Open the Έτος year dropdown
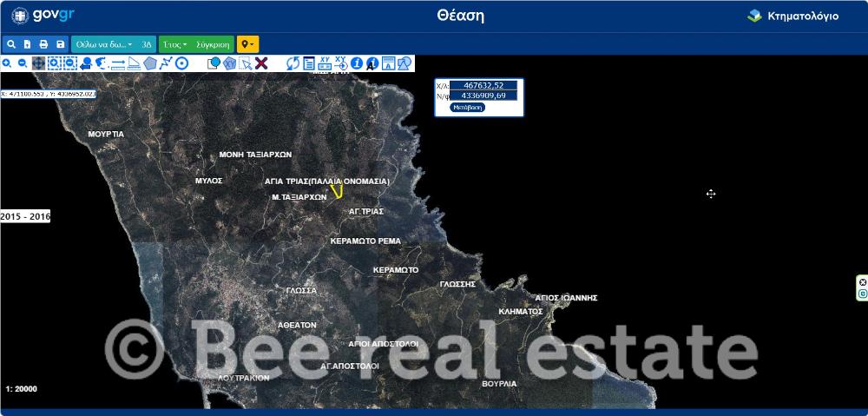Image resolution: width=868 pixels, height=416 pixels. click(x=174, y=44)
